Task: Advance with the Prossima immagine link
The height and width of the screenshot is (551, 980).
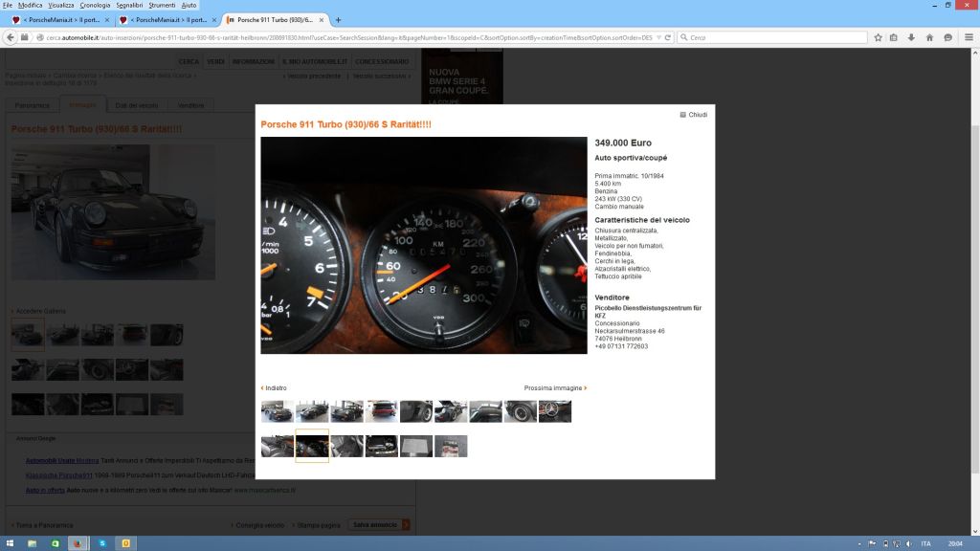Action: click(555, 388)
